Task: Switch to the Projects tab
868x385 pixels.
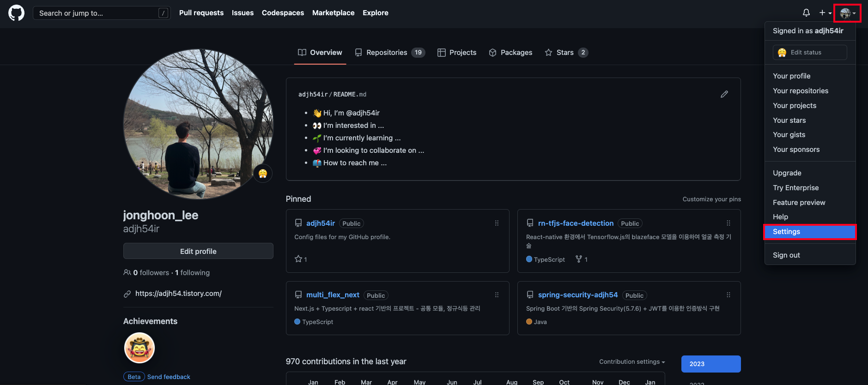Action: point(457,53)
